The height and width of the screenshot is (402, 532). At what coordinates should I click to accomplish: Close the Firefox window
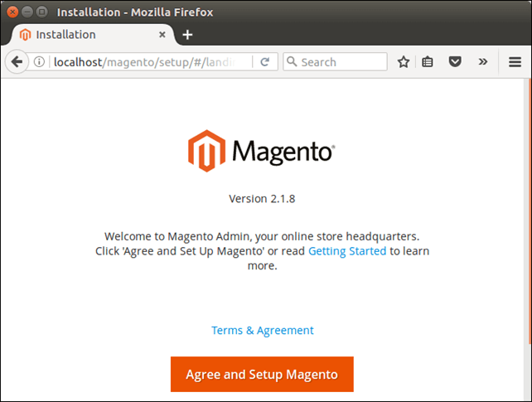coord(12,12)
